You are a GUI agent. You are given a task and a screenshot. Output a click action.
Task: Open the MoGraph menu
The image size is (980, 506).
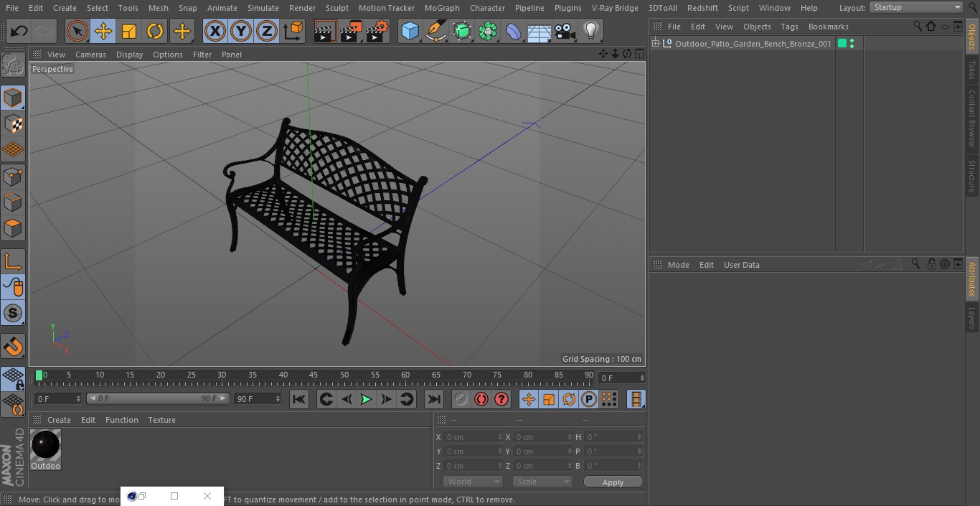point(442,8)
